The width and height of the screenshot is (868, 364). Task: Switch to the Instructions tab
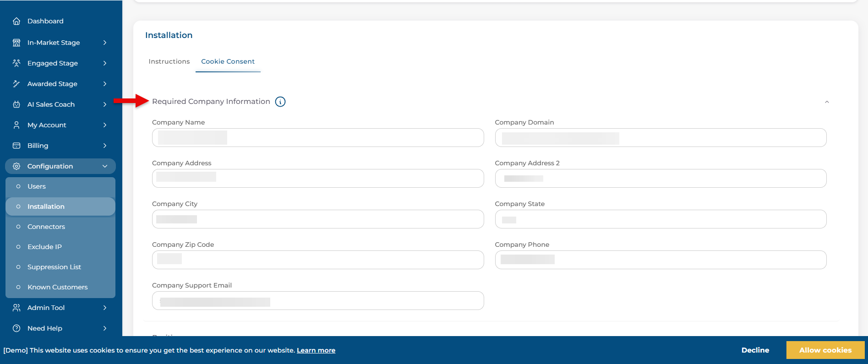pos(169,61)
